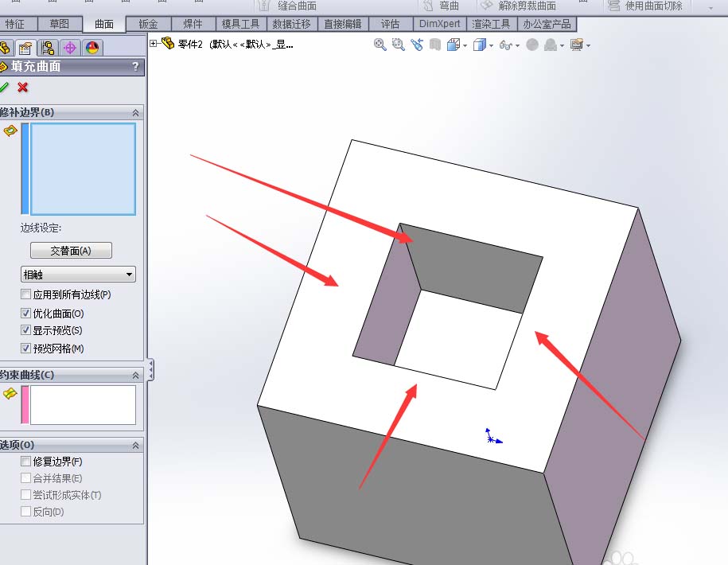The width and height of the screenshot is (728, 565).
Task: Click the 解除剪裁曲面 untrim surface tool
Action: coord(519,6)
